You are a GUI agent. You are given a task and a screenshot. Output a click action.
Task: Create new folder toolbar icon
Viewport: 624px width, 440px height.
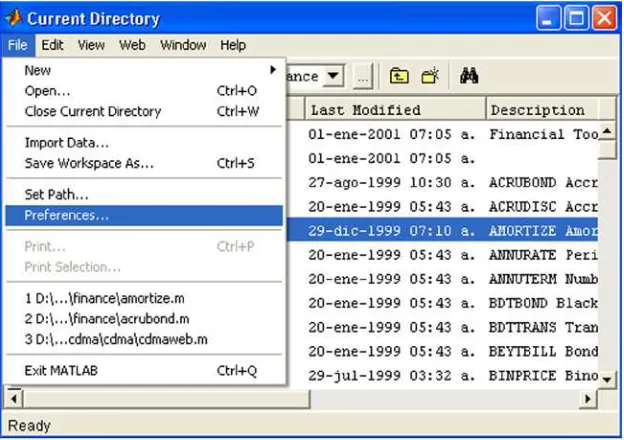tap(430, 76)
